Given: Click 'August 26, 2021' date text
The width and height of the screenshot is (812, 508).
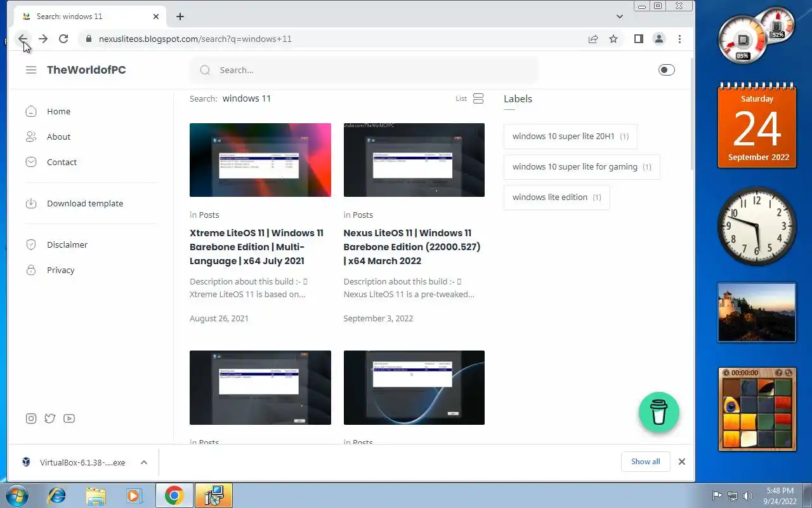Looking at the screenshot, I should 219,318.
